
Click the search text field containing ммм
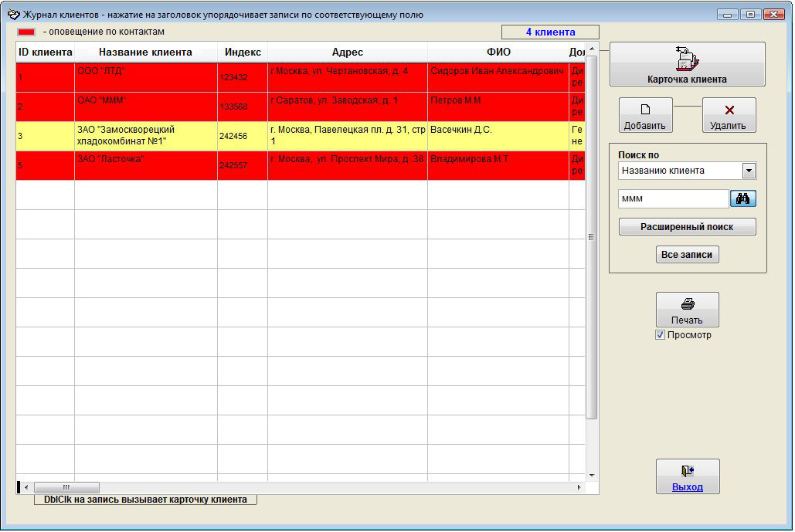(673, 198)
